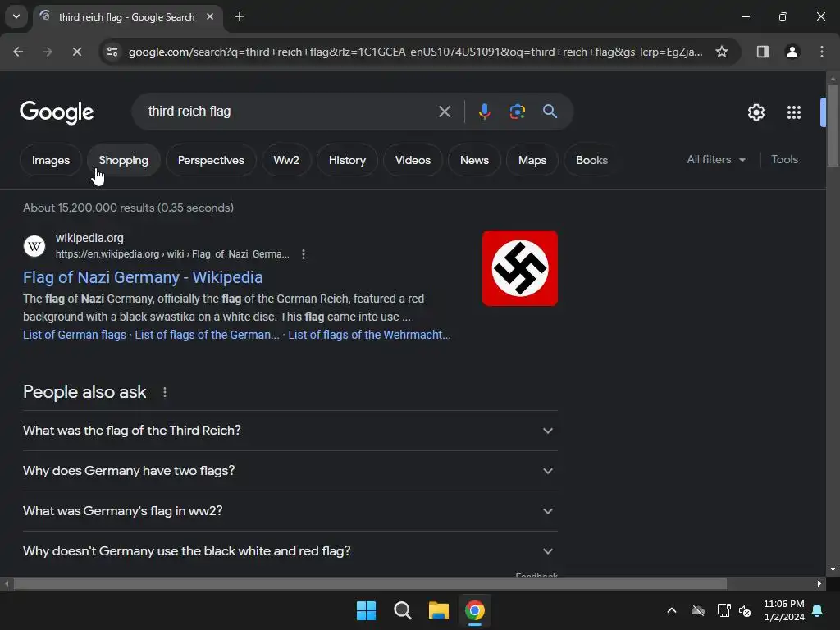This screenshot has height=630, width=840.
Task: Open the network status tray icon
Action: pos(724,610)
